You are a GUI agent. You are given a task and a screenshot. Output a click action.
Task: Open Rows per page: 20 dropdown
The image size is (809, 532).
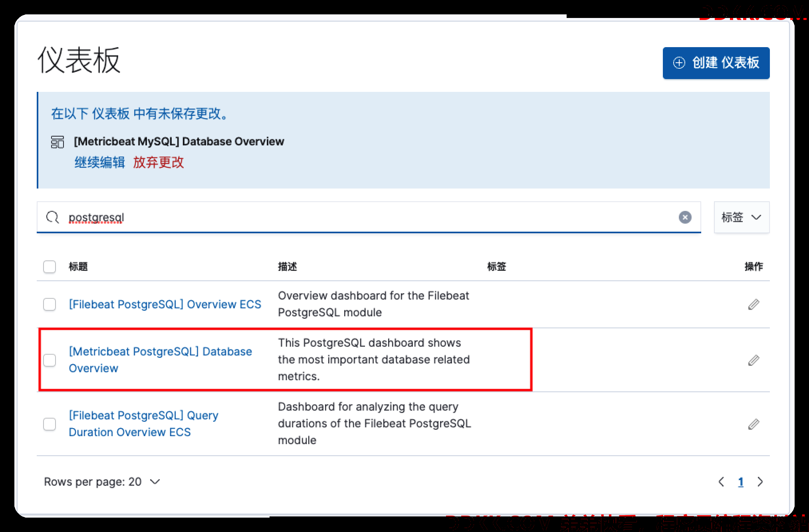[102, 482]
